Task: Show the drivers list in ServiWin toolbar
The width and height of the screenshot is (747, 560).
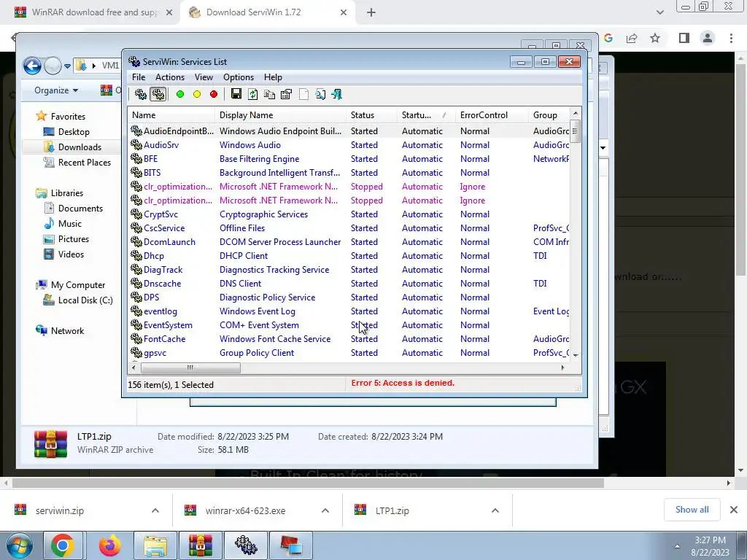Action: click(141, 94)
